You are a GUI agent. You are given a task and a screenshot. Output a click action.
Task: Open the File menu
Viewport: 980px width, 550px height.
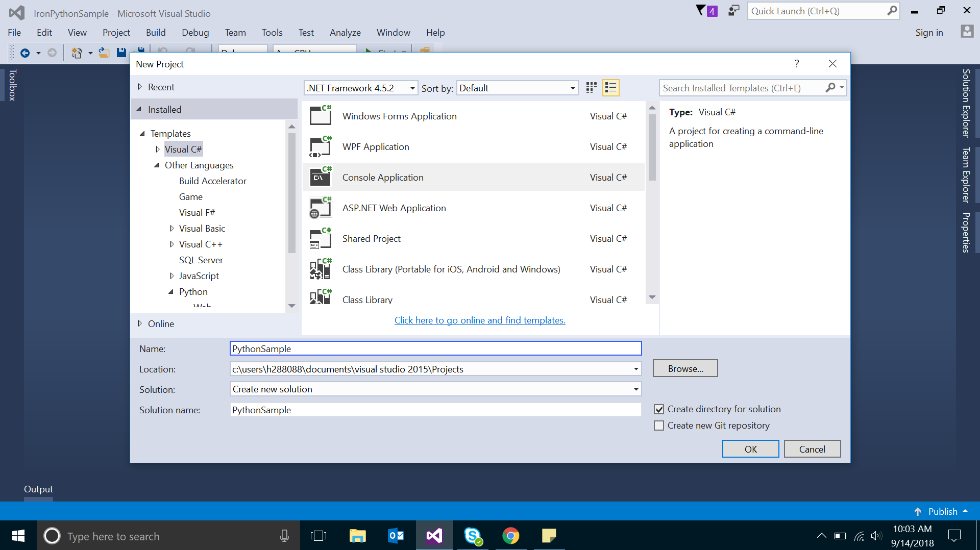14,32
